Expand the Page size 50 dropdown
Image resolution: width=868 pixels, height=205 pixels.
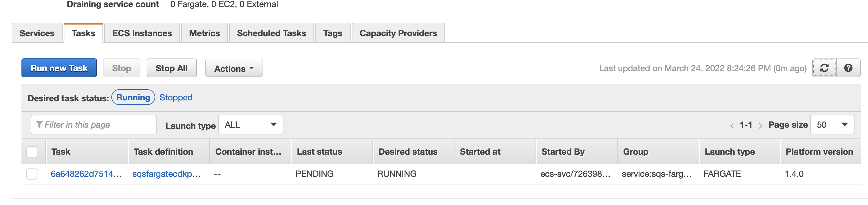coord(832,125)
